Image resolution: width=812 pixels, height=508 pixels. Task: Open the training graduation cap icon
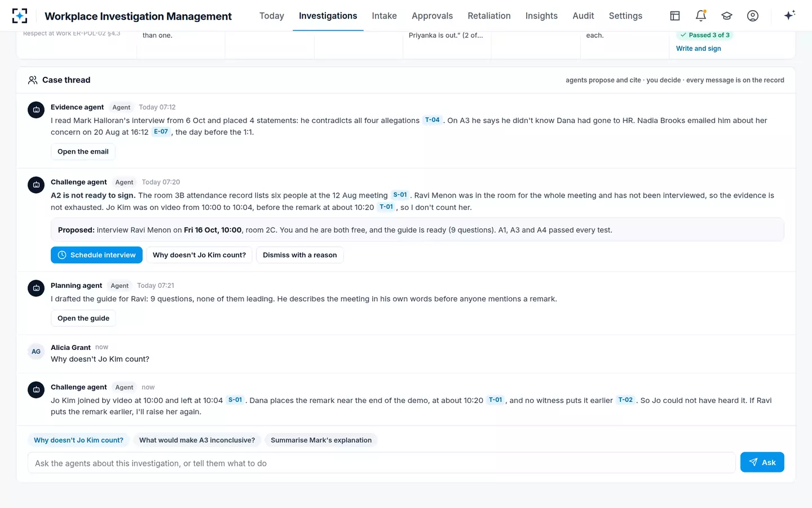[727, 16]
